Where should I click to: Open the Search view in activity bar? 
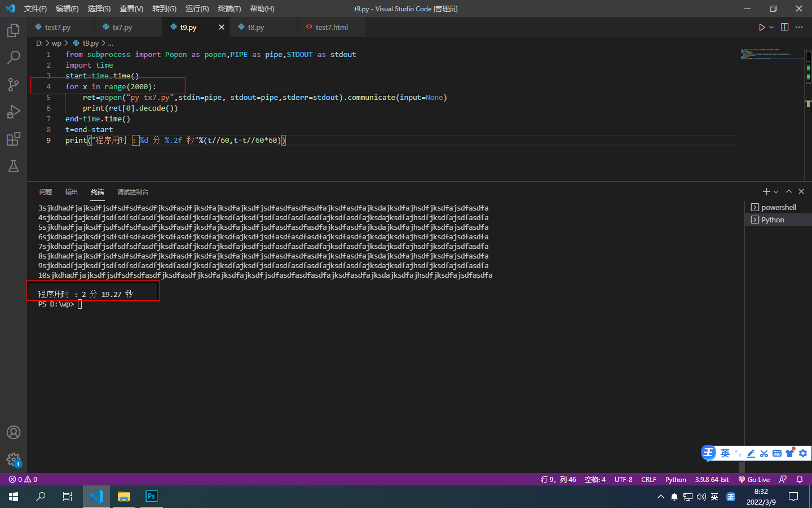pos(14,57)
